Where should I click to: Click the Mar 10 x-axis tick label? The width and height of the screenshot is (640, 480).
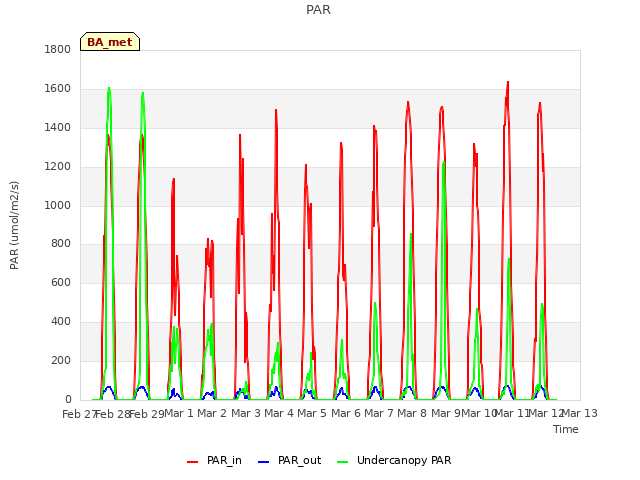(x=479, y=413)
